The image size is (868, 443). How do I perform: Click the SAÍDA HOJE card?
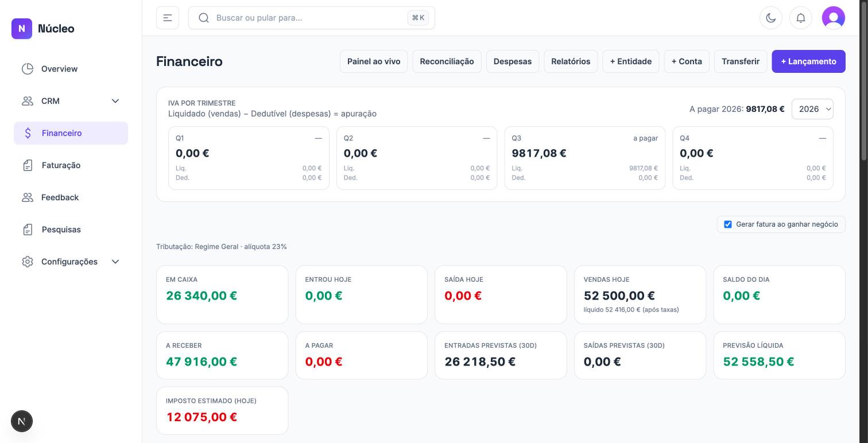tap(501, 294)
